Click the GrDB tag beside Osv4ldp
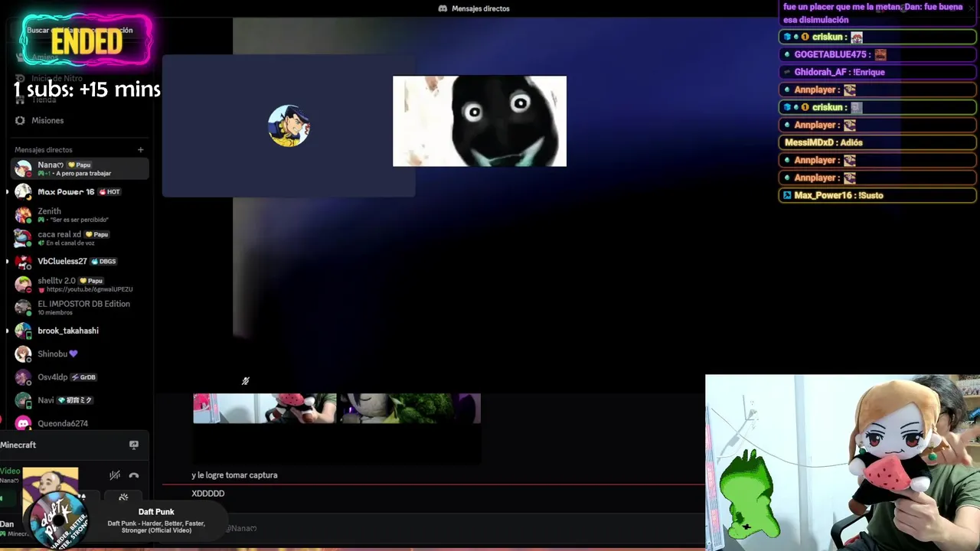Viewport: 980px width, 551px height. coord(83,377)
